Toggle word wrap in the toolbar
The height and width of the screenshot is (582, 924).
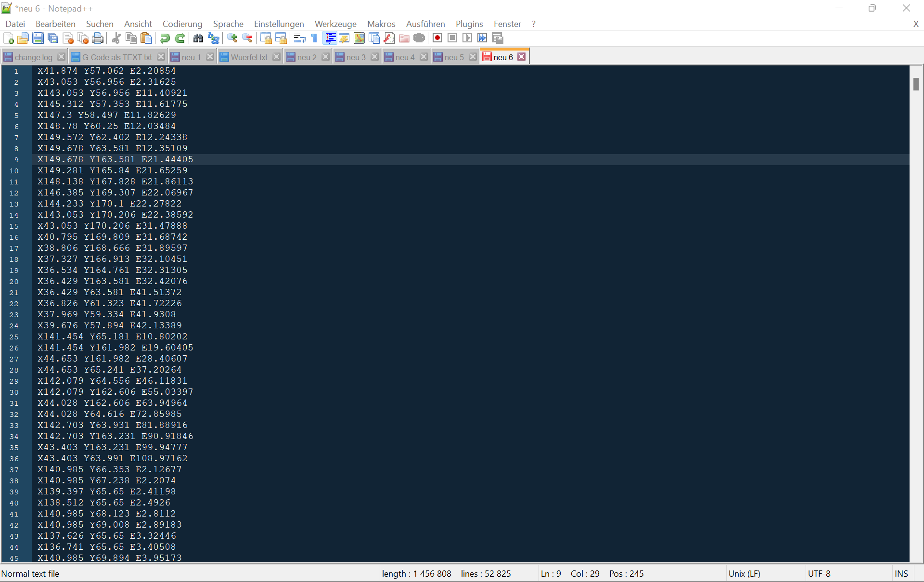click(299, 38)
